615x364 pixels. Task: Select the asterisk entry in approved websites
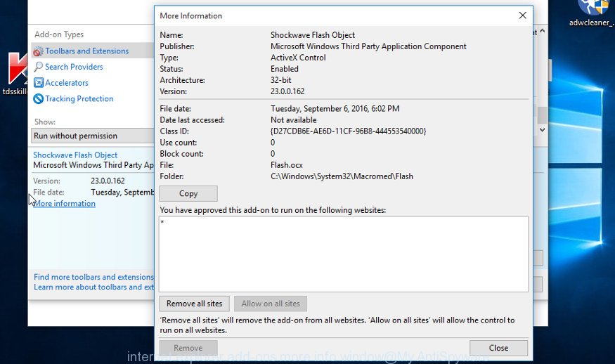click(x=162, y=223)
